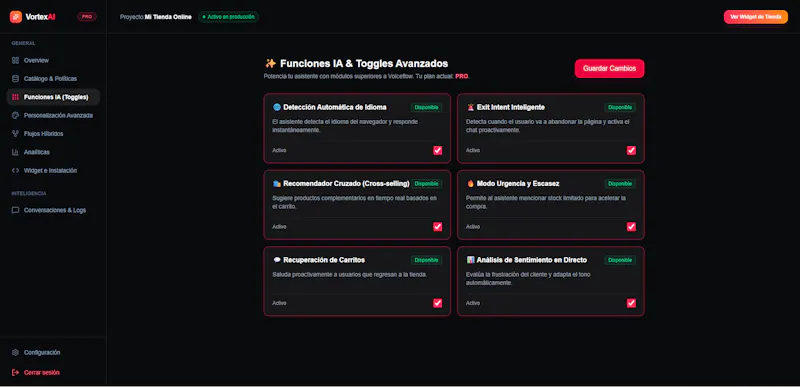Screen dimensions: 800x387
Task: Go to Catálogo & Políticas section
Action: (53, 79)
